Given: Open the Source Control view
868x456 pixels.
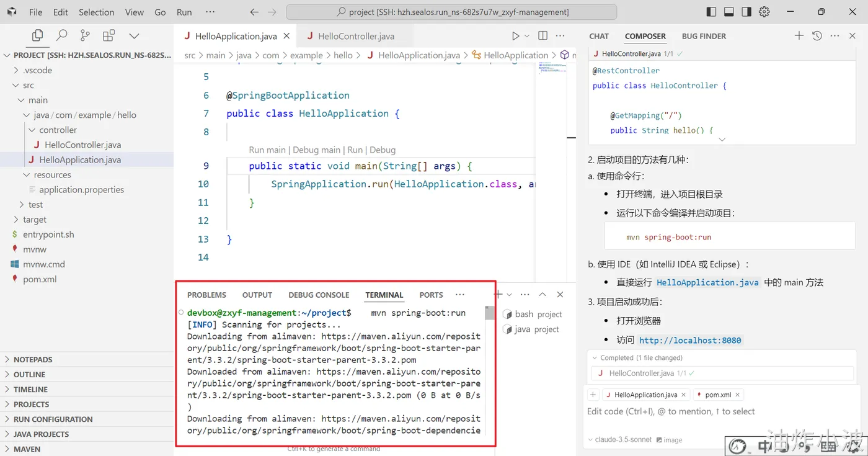Looking at the screenshot, I should [x=85, y=35].
